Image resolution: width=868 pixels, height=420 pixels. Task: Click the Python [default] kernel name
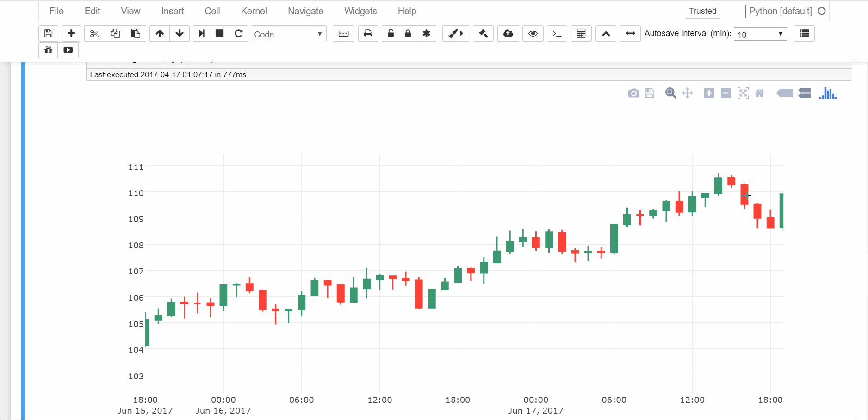pyautogui.click(x=780, y=11)
